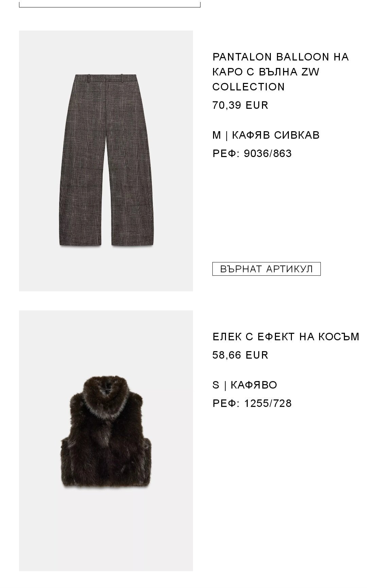Click the bottom hem of the fur vest

[106, 482]
